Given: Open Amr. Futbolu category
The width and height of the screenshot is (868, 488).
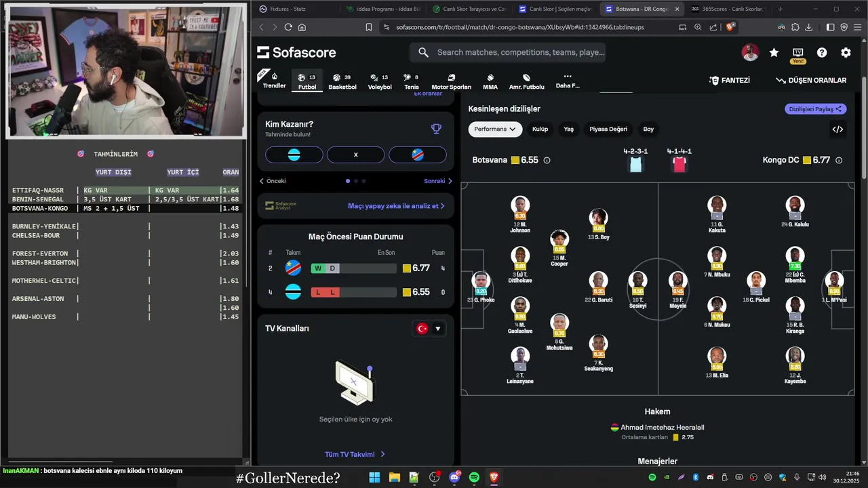Looking at the screenshot, I should tap(527, 81).
